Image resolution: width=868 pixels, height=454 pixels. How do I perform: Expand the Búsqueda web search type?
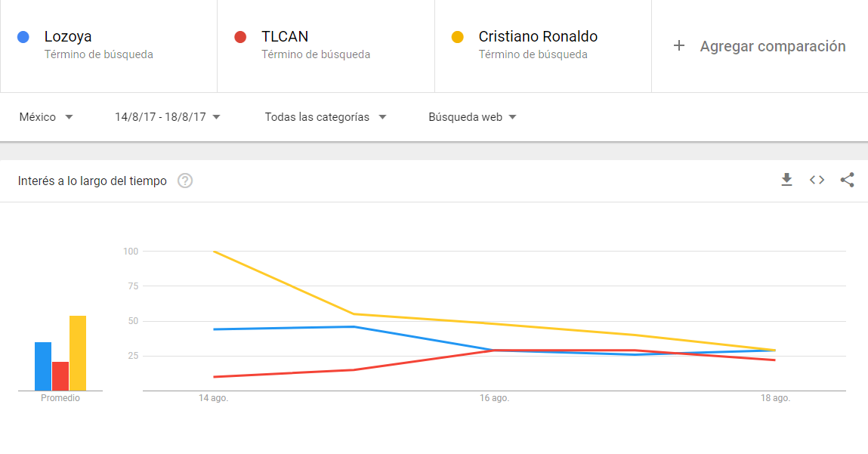point(472,117)
